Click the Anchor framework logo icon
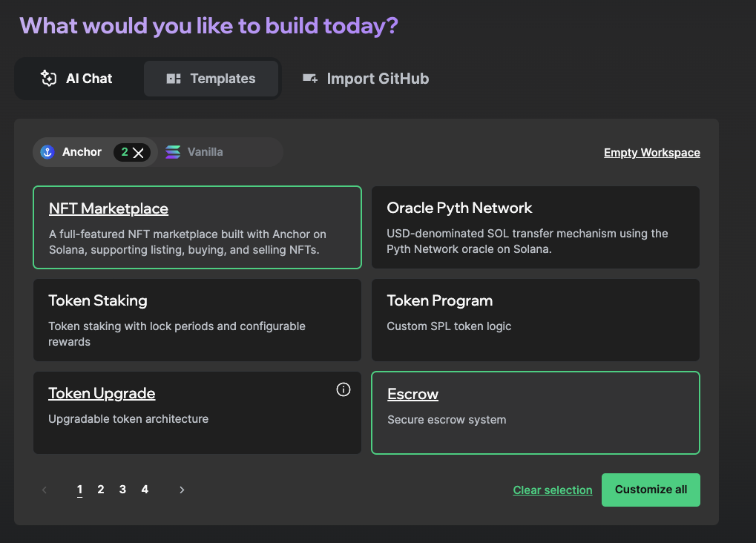The image size is (756, 543). click(48, 152)
